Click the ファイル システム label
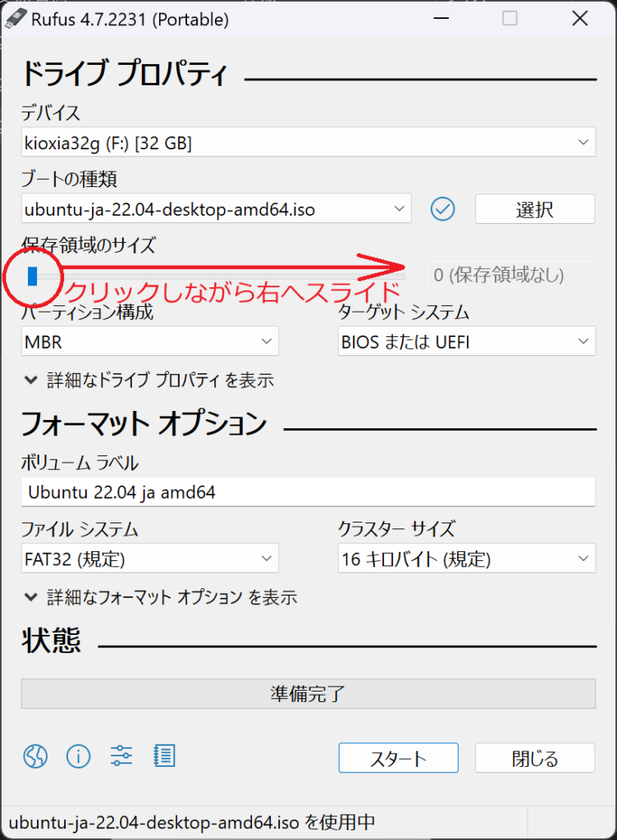This screenshot has height=840, width=617. click(x=80, y=529)
